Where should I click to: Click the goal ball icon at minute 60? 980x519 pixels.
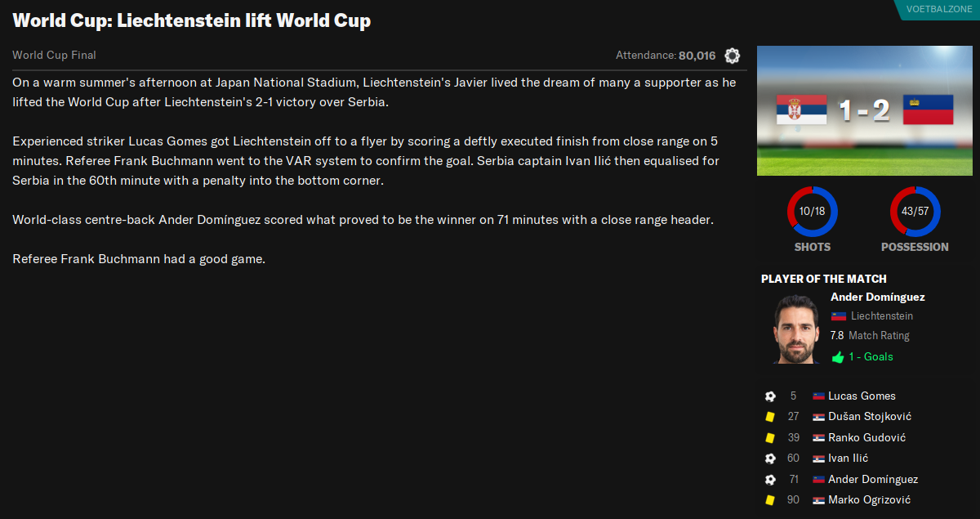770,459
